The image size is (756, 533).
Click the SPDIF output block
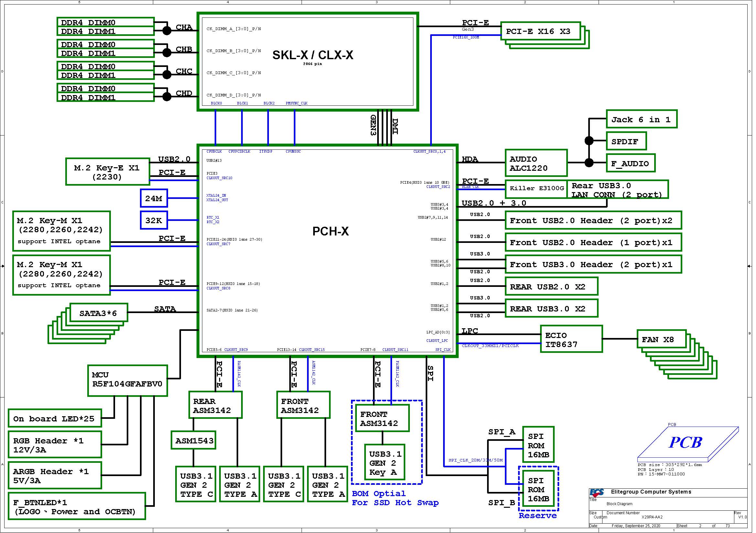pyautogui.click(x=626, y=141)
